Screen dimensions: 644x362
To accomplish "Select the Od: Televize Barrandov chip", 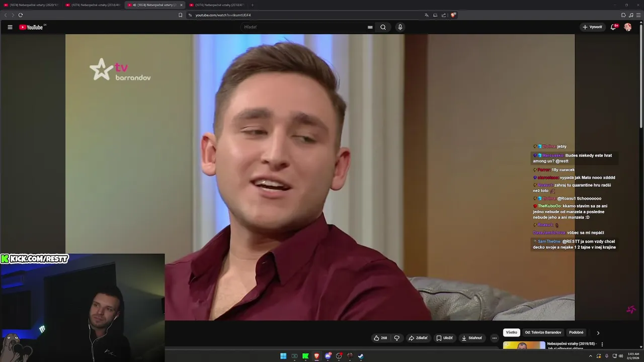I will coord(543,332).
